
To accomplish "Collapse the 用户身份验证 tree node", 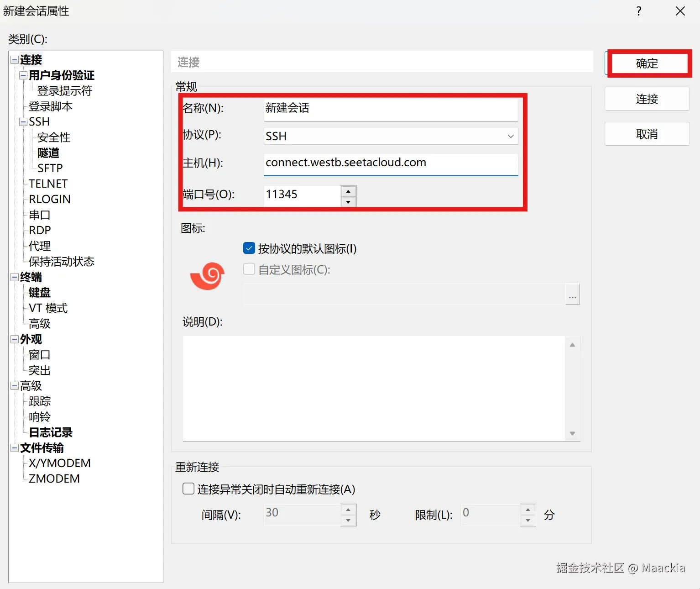I will 23,75.
